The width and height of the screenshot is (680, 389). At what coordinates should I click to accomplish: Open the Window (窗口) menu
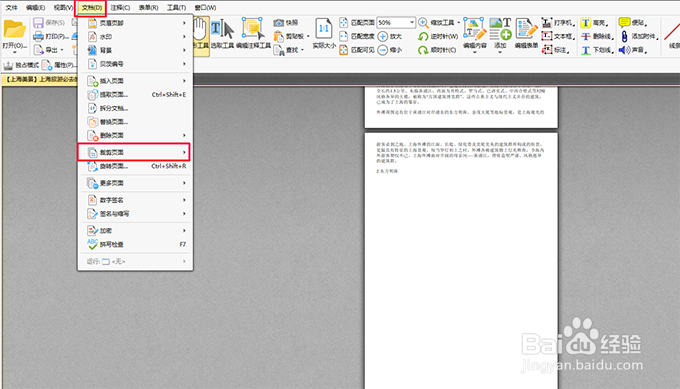tap(205, 7)
